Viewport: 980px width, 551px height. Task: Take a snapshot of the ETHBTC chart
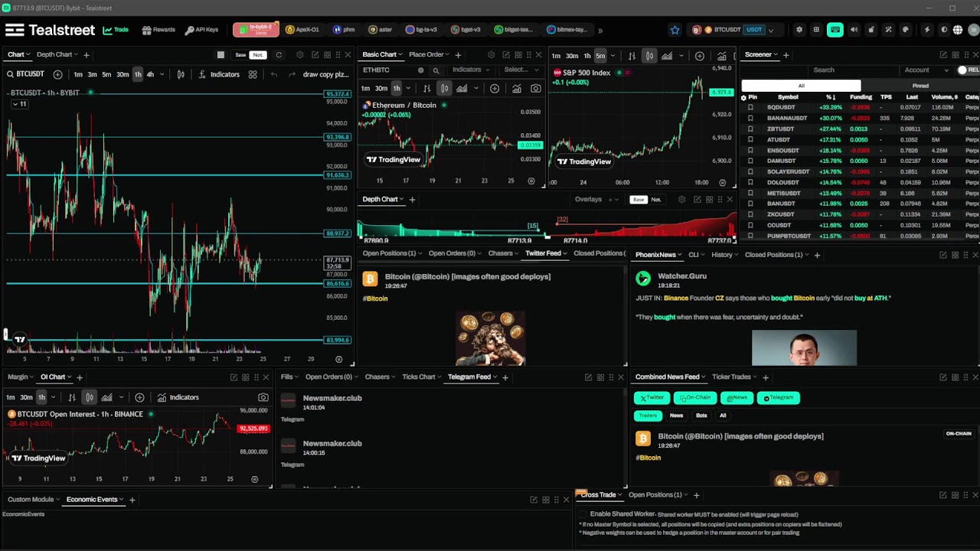[x=535, y=89]
